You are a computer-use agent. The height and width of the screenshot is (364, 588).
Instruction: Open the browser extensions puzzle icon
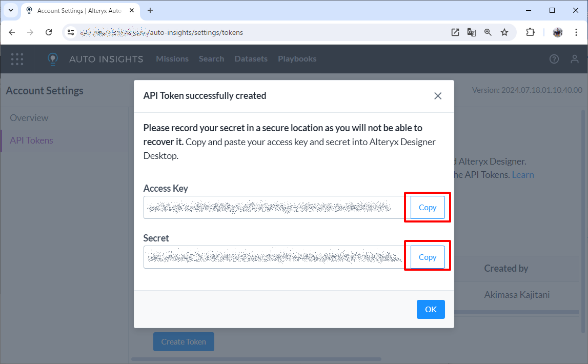pos(530,32)
